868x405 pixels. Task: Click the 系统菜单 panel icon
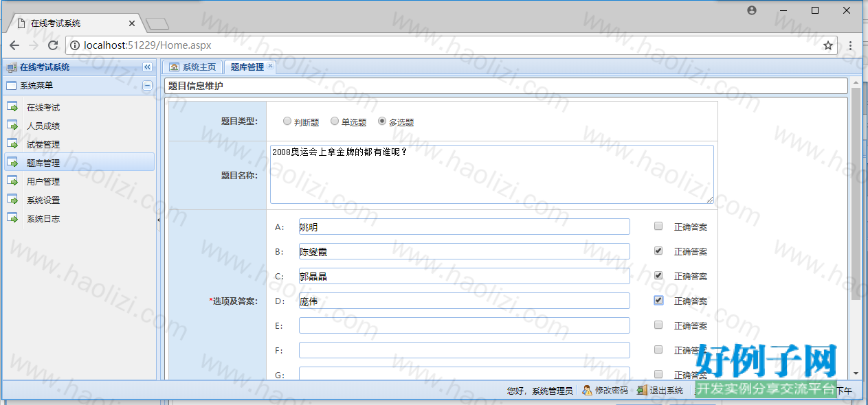tap(11, 86)
